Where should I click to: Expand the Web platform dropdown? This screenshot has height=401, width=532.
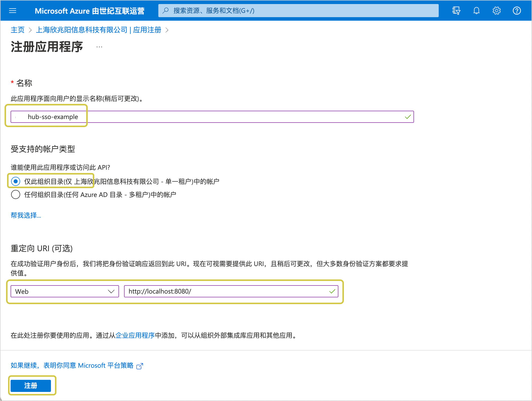click(x=65, y=291)
